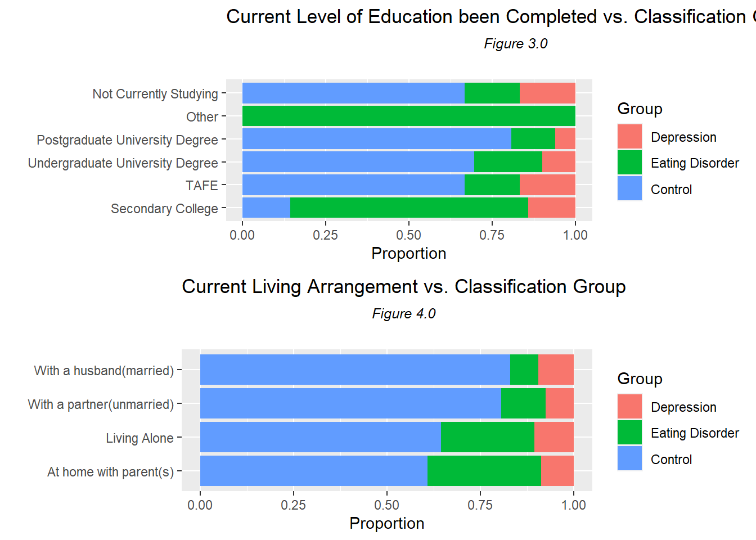The image size is (756, 540).
Task: Click the With a partner(unmarried) axis label
Action: (101, 404)
